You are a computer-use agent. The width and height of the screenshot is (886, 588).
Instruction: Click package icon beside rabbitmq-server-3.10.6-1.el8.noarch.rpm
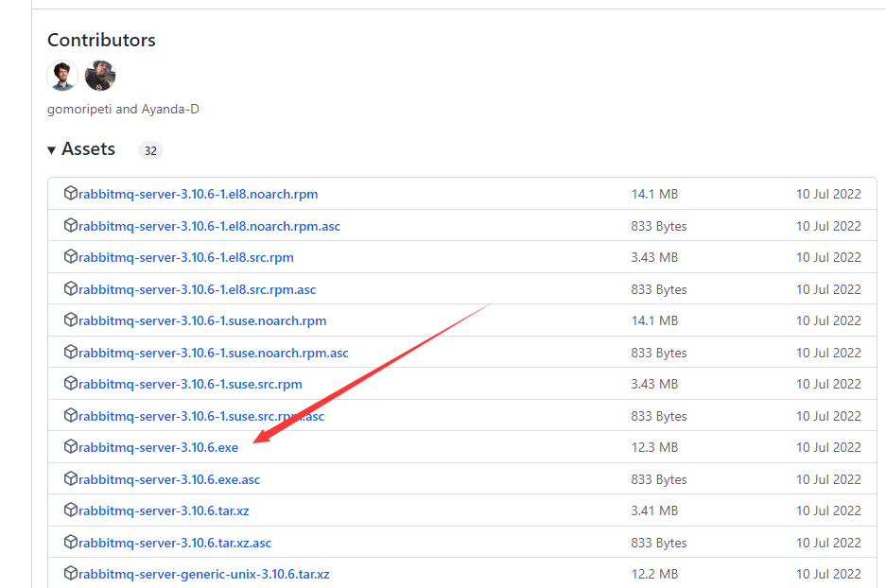(71, 193)
